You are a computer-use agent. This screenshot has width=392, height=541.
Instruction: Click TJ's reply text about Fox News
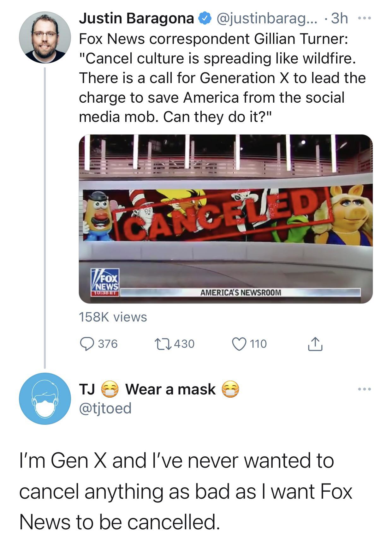pos(186,491)
